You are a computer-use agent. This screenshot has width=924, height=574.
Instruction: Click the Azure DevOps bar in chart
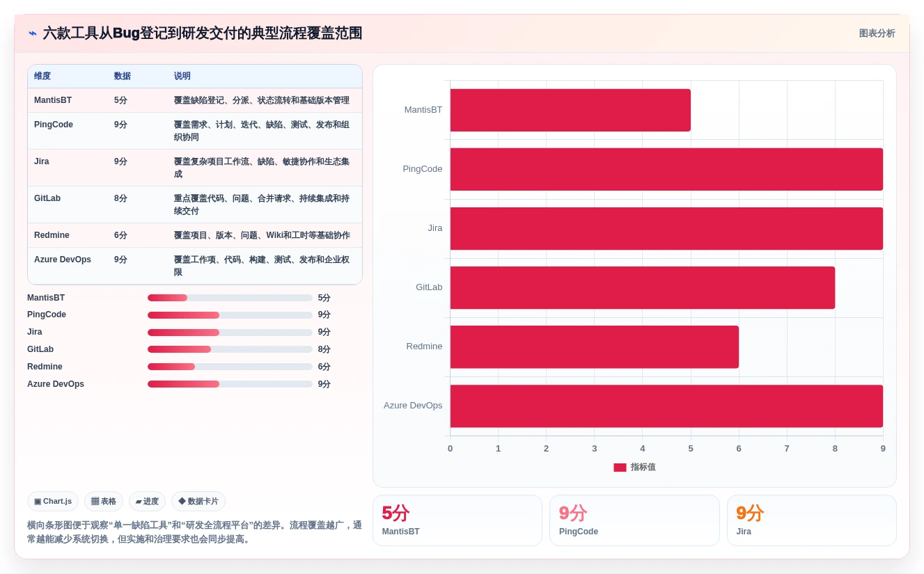tap(666, 406)
